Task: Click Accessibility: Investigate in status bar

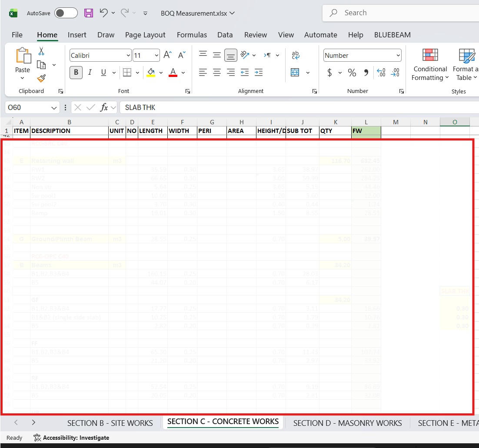Action: coord(71,438)
